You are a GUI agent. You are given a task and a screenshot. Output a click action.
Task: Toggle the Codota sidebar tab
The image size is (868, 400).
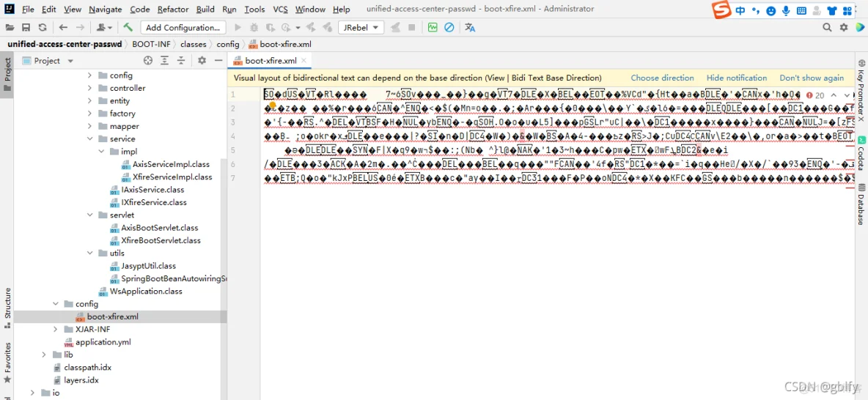click(x=861, y=155)
